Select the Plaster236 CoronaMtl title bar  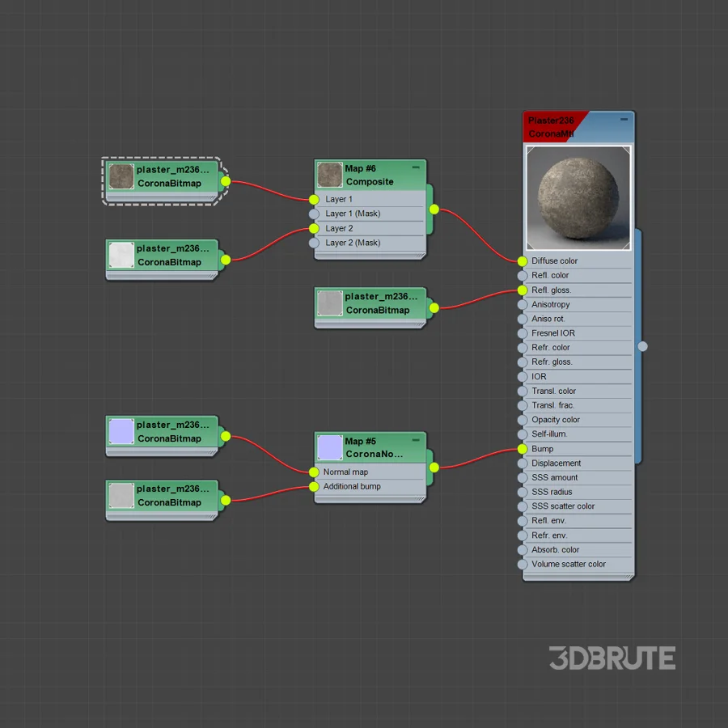(578, 127)
